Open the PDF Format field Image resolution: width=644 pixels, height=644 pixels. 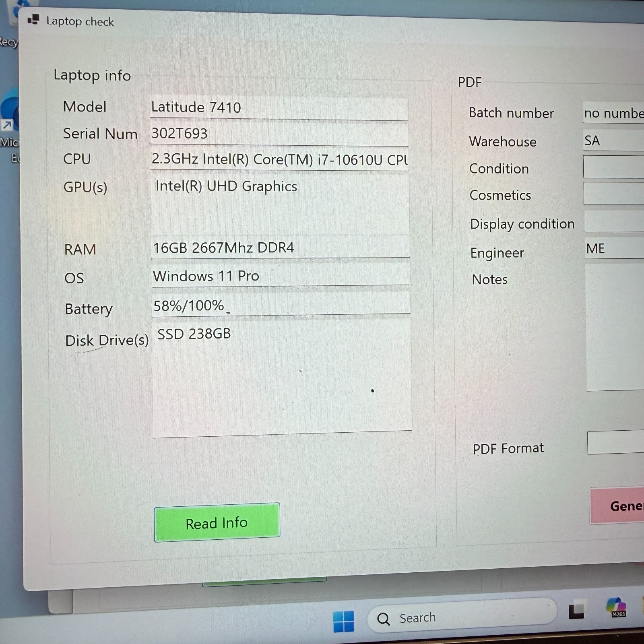click(616, 442)
